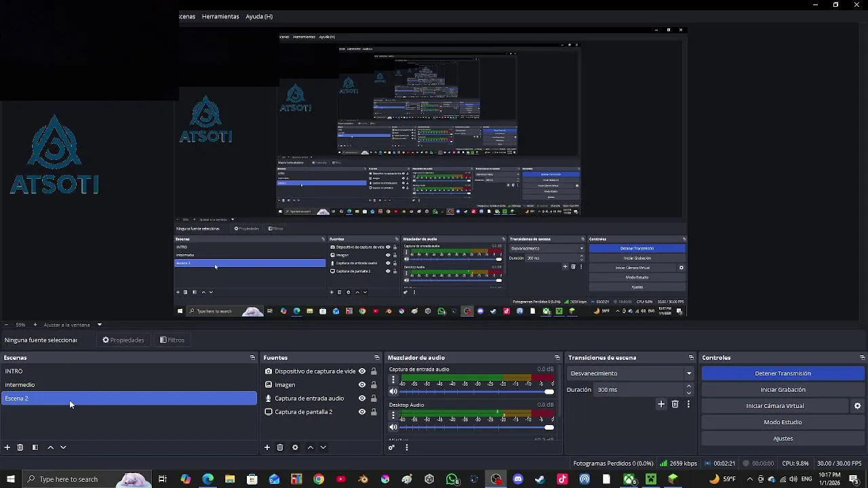Viewport: 868px width, 488px height.
Task: Toggle lock on the Imagen source
Action: 374,385
